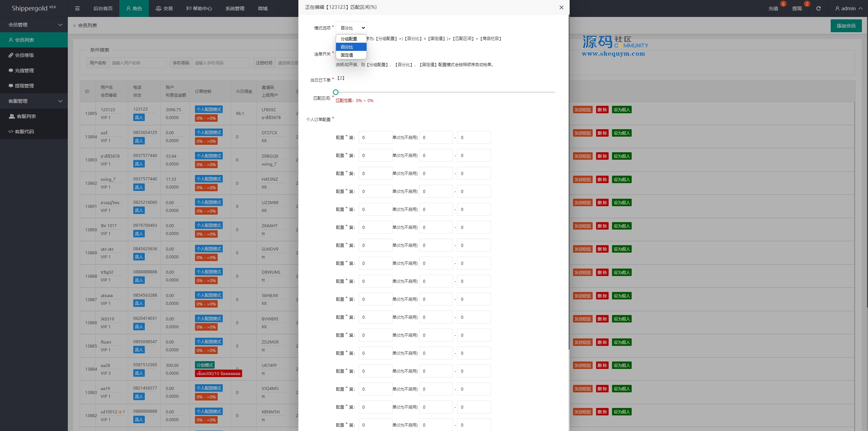
Task: Click the person icon on the 角色 tab
Action: [129, 8]
